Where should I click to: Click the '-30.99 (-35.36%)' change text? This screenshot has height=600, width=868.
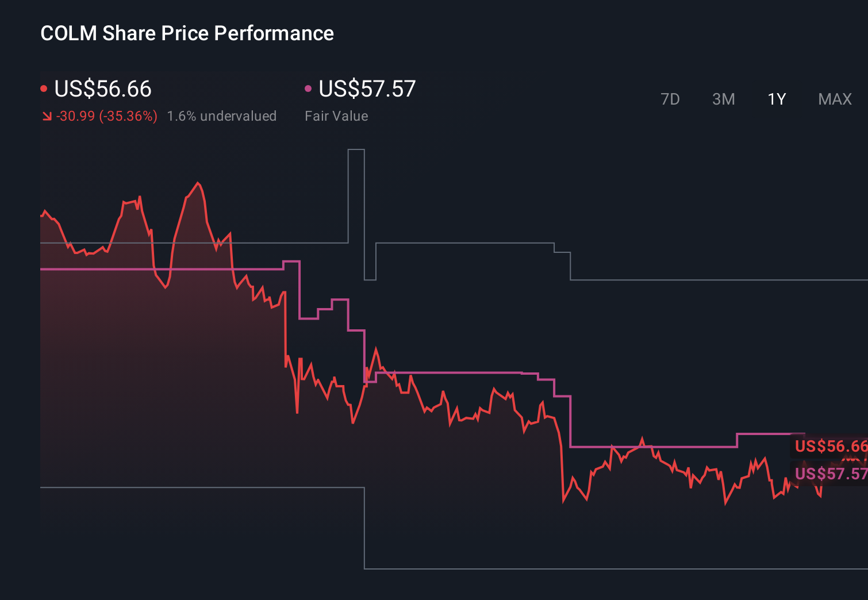(x=107, y=116)
